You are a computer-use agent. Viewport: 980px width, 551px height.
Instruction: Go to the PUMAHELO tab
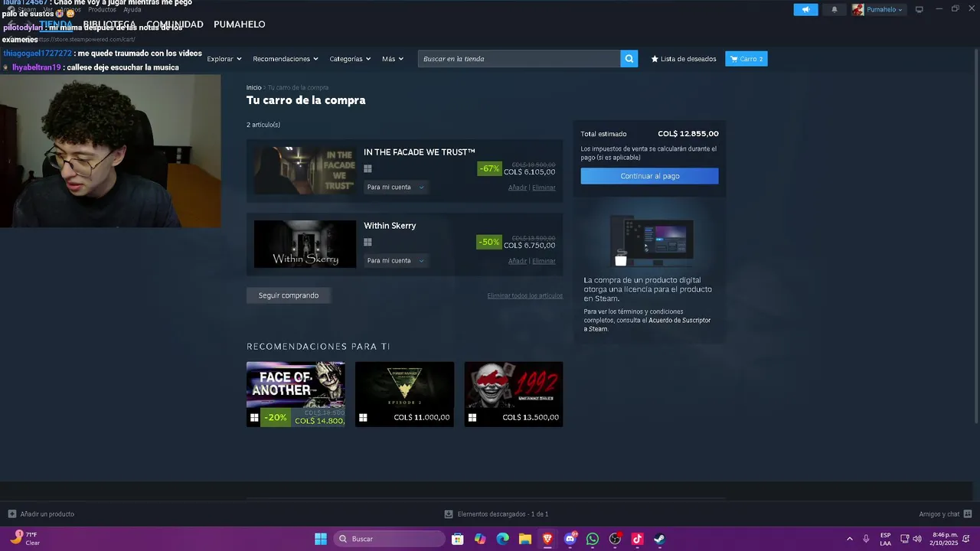240,24
